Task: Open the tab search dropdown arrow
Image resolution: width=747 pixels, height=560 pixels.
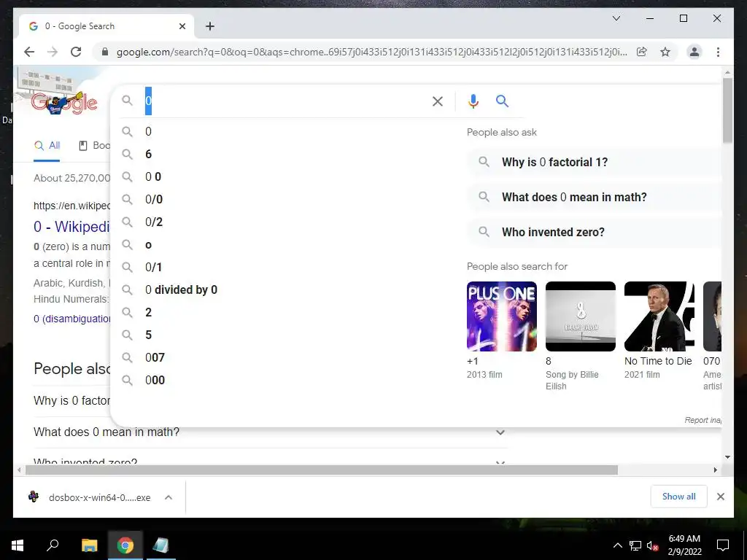Action: coord(616,18)
